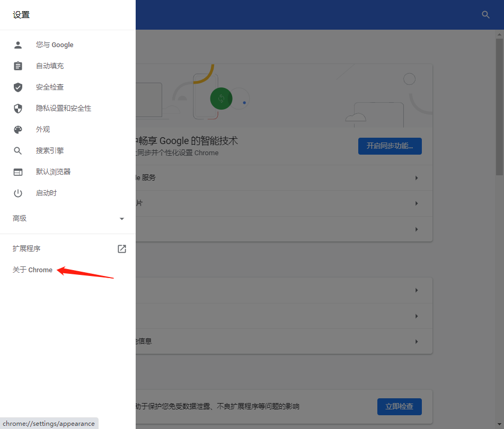Expand the last row arrow in sync card

coord(417,229)
